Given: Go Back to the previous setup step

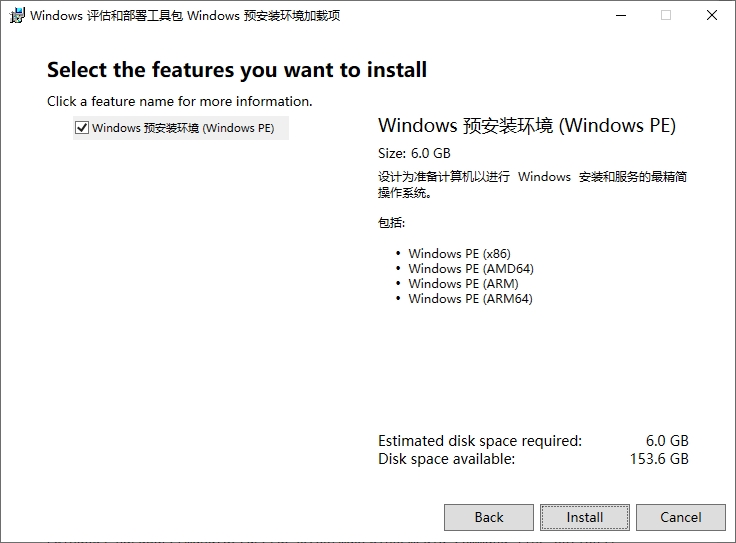Looking at the screenshot, I should [489, 517].
